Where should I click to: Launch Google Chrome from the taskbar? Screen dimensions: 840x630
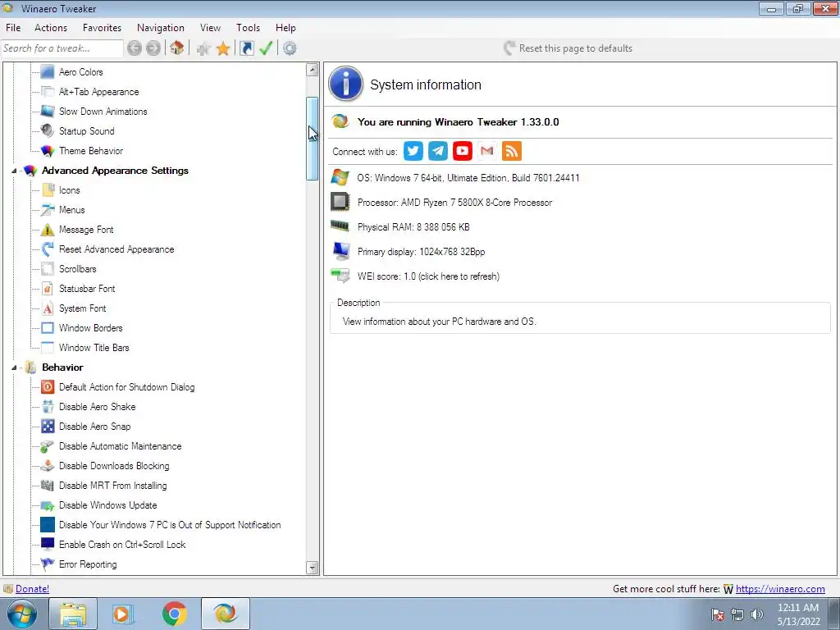[x=174, y=614]
